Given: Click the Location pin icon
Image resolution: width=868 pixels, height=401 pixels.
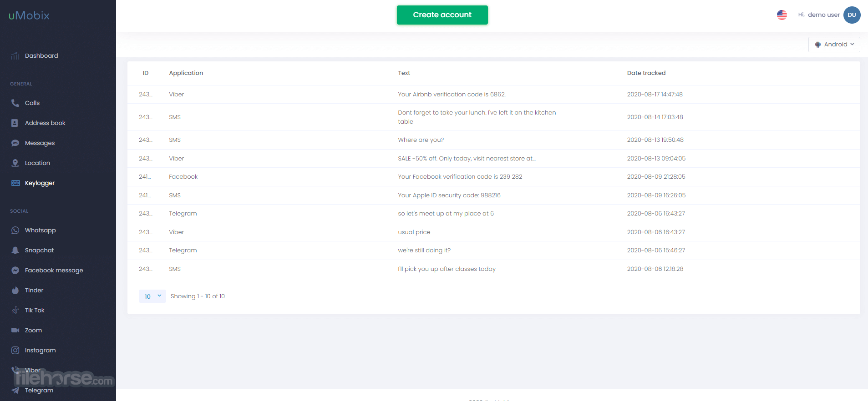Looking at the screenshot, I should (15, 163).
